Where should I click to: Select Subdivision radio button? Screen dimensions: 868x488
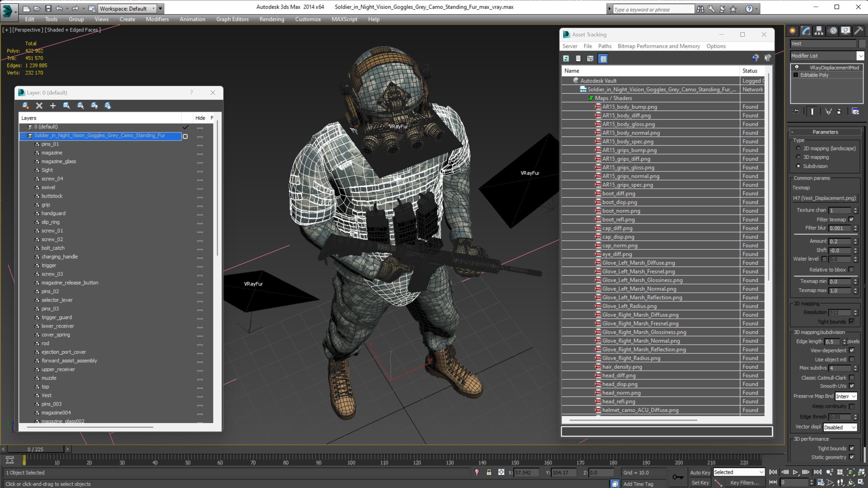(x=798, y=166)
